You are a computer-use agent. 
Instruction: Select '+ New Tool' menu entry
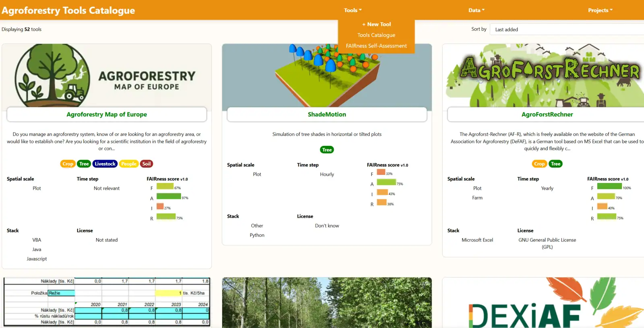(x=376, y=24)
